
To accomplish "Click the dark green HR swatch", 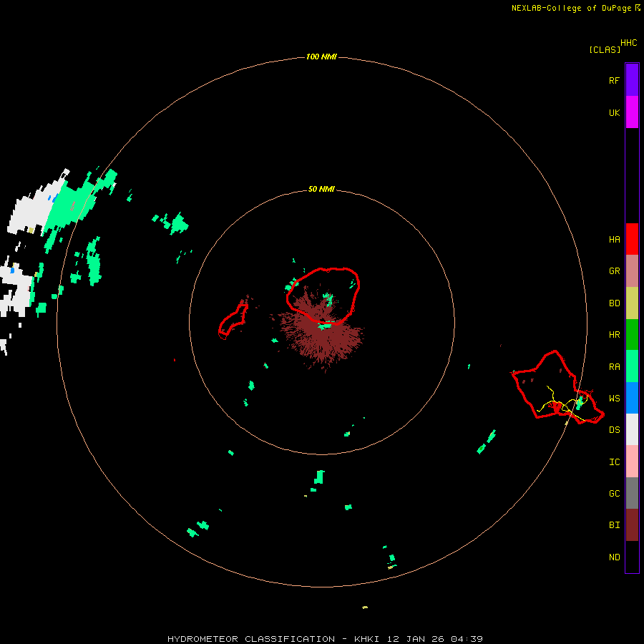I will [632, 335].
